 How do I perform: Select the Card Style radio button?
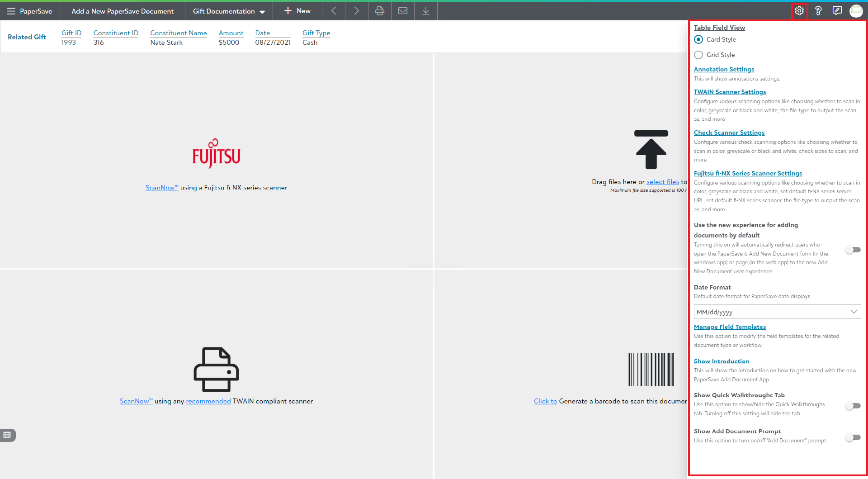coord(698,39)
